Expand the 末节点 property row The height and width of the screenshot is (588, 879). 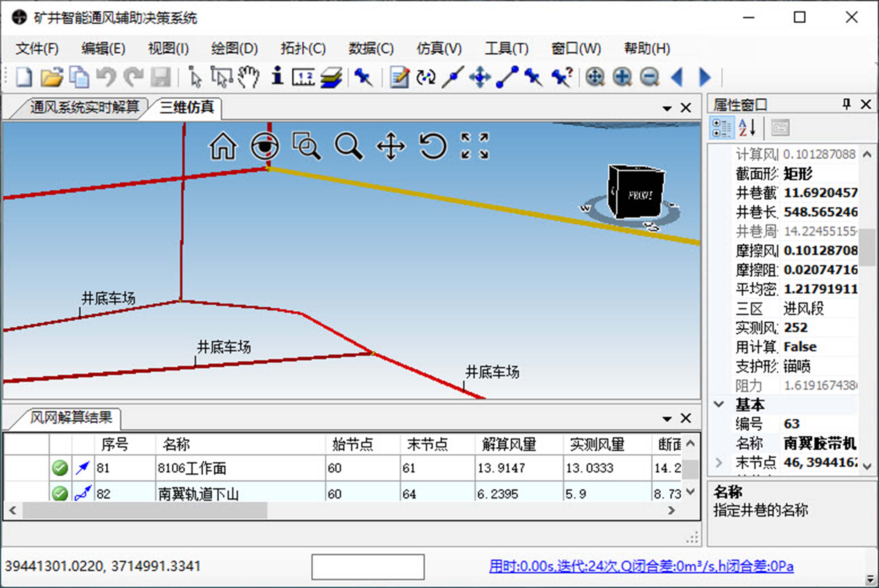point(719,462)
